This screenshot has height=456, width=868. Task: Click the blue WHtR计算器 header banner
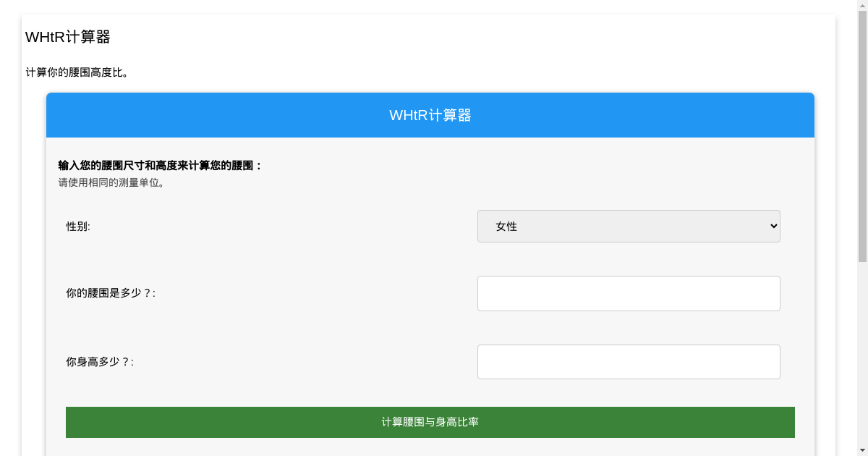click(430, 114)
